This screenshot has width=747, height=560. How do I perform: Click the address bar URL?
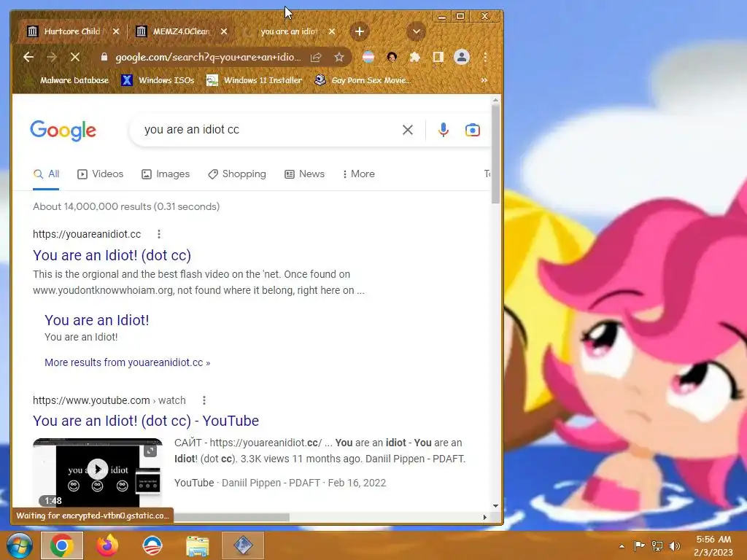(x=208, y=57)
